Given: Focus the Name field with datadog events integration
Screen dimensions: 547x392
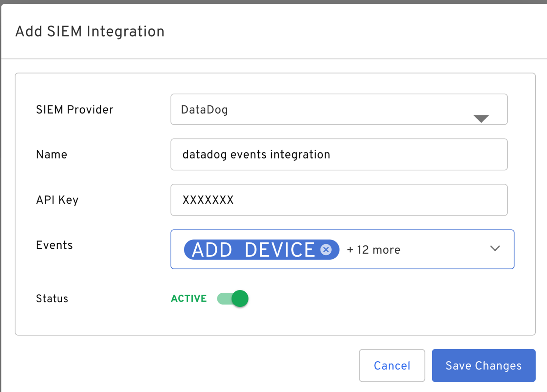Looking at the screenshot, I should click(339, 155).
